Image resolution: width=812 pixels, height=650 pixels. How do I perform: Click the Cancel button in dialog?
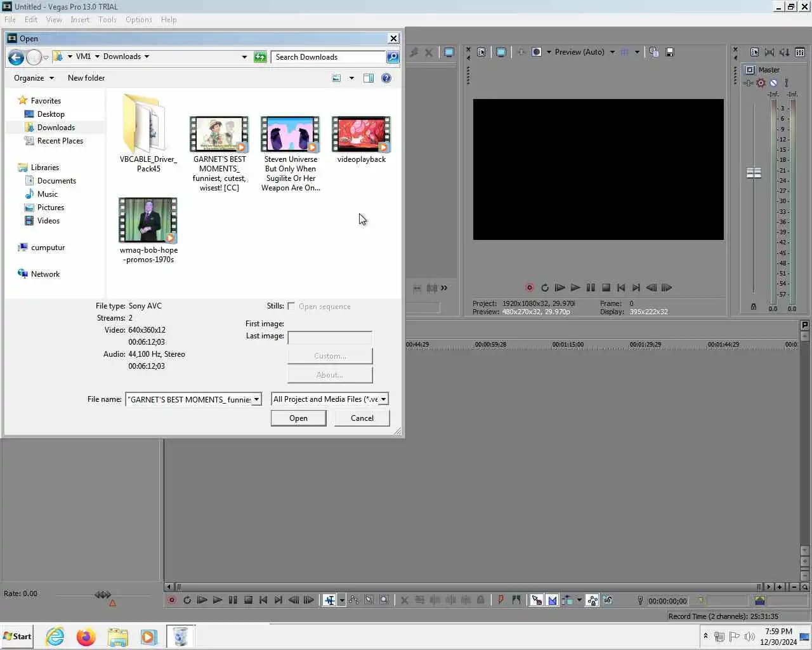click(362, 418)
